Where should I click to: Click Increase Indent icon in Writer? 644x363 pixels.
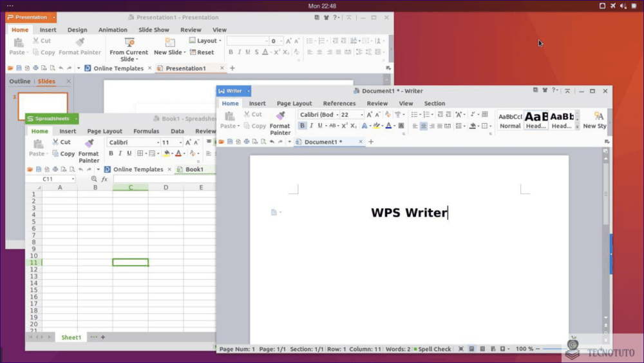pos(448,115)
